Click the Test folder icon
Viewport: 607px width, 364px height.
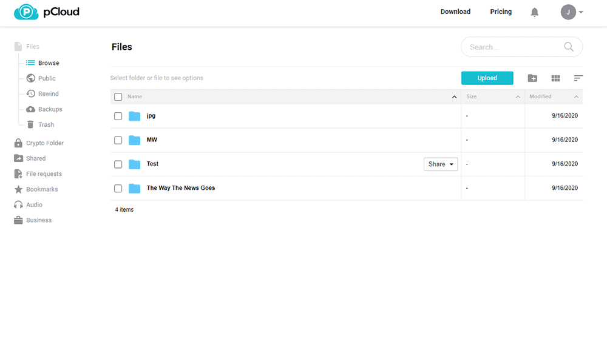coord(134,164)
